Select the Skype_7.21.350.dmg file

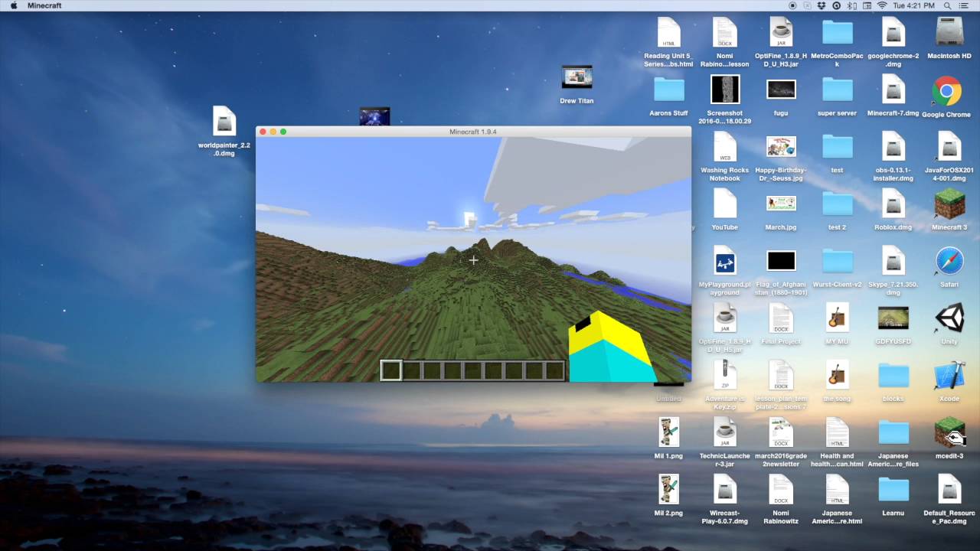click(893, 261)
